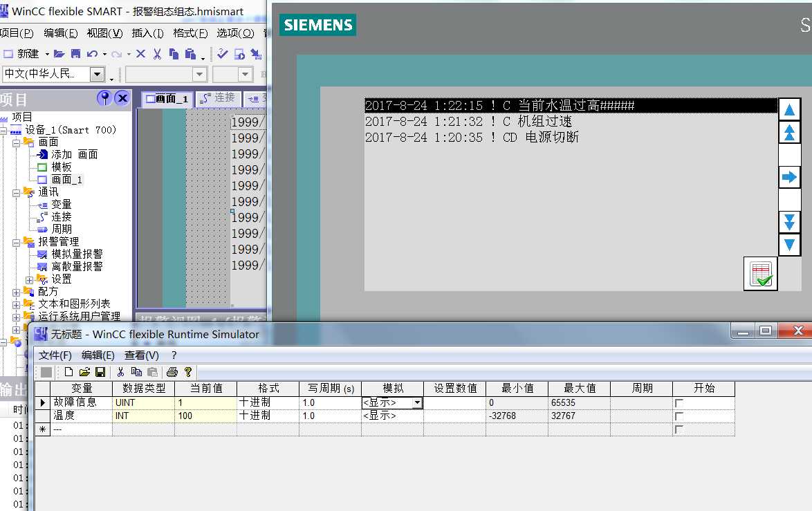Select 模板 in project tree
The image size is (812, 511).
pyautogui.click(x=61, y=167)
